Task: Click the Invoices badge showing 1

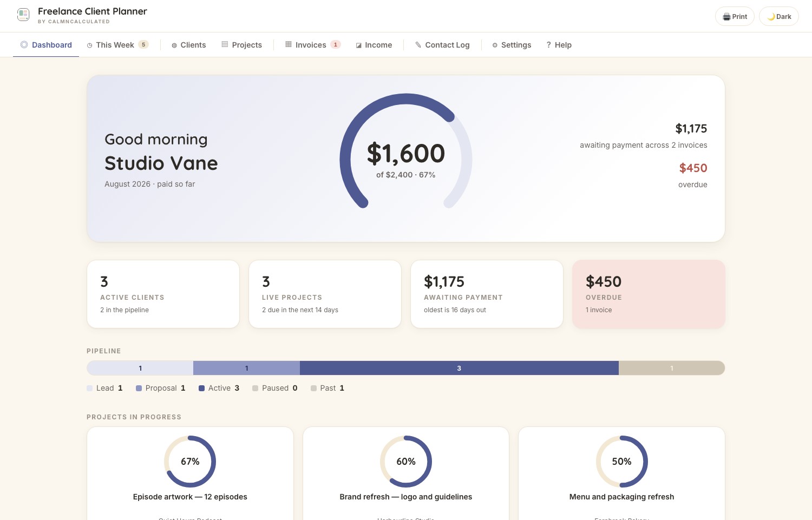Action: coord(336,44)
